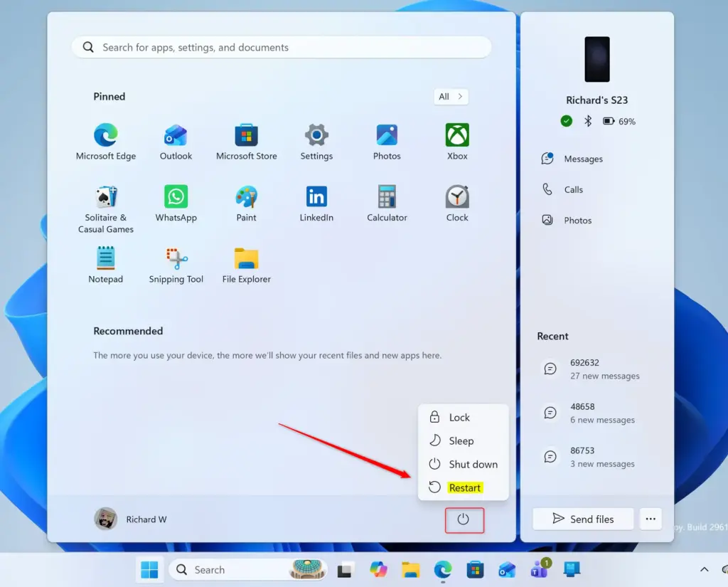Open the LinkedIn app

pyautogui.click(x=316, y=203)
